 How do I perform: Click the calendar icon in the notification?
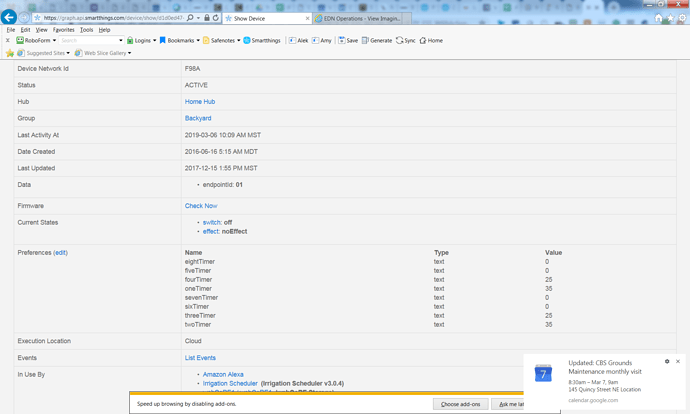543,374
